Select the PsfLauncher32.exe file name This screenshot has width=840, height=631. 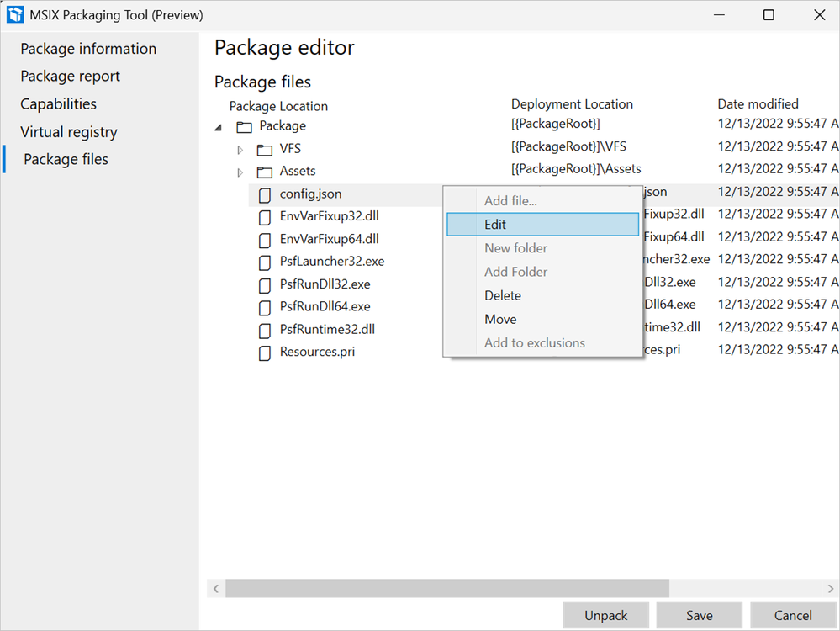(332, 262)
